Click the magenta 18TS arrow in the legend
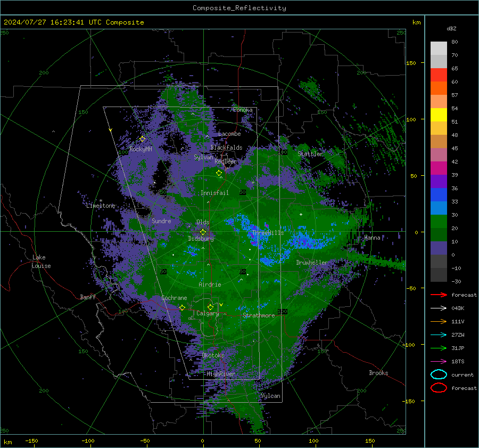Screen dimensions: 479x448 click(x=439, y=361)
